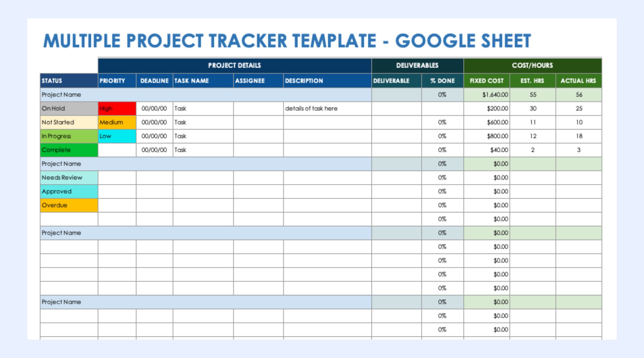Click the Approved status cell

pyautogui.click(x=69, y=192)
